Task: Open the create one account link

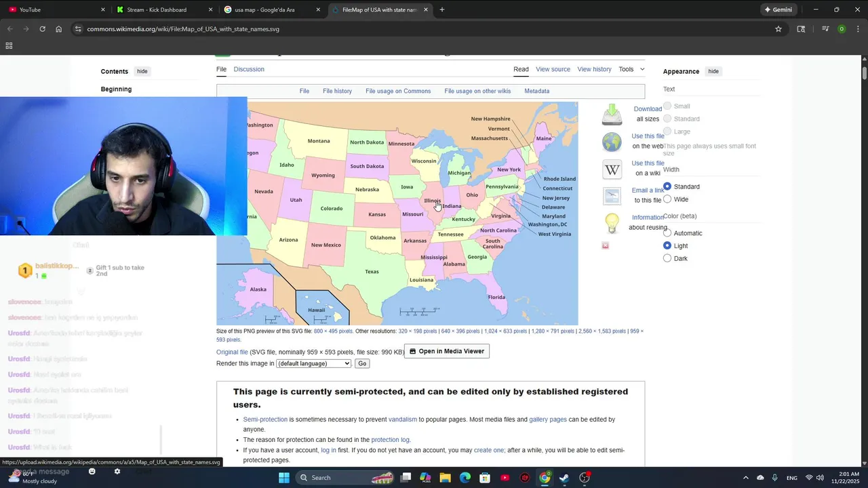Action: coord(489,450)
